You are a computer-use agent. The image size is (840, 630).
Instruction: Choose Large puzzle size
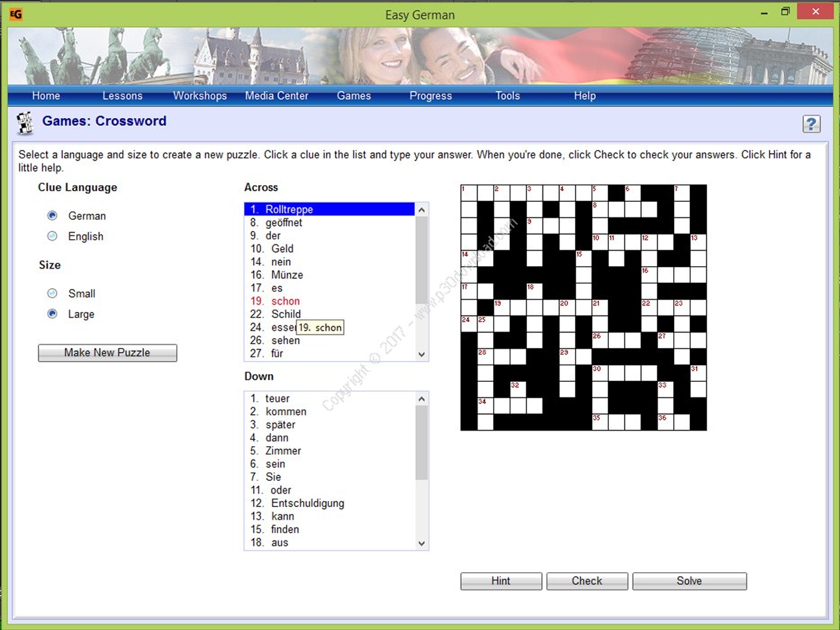(52, 314)
